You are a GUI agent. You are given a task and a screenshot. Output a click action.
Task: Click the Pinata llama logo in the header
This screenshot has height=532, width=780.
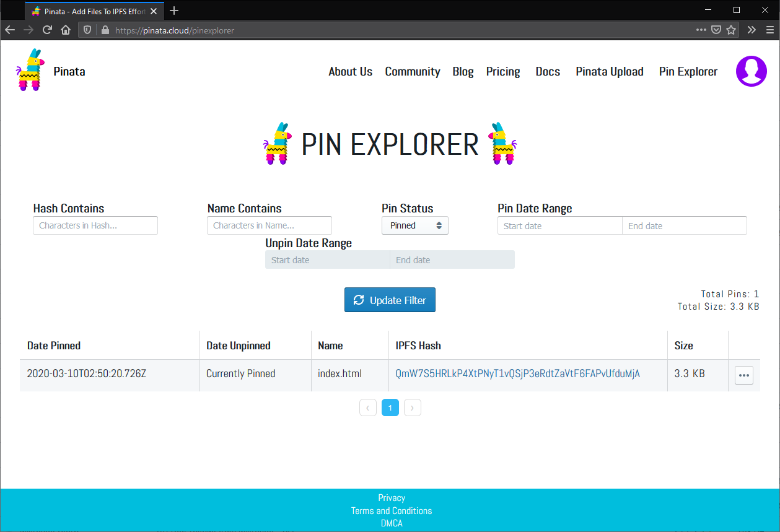[x=29, y=70]
